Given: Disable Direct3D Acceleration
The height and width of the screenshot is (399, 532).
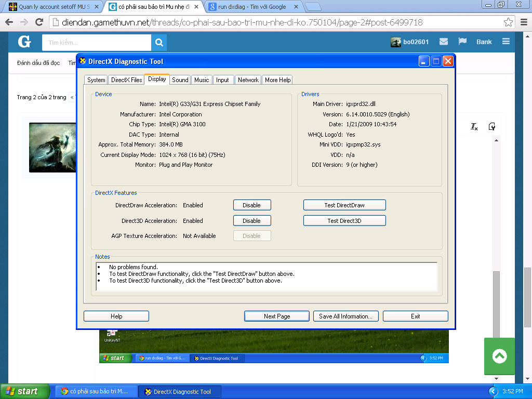Looking at the screenshot, I should 252,221.
